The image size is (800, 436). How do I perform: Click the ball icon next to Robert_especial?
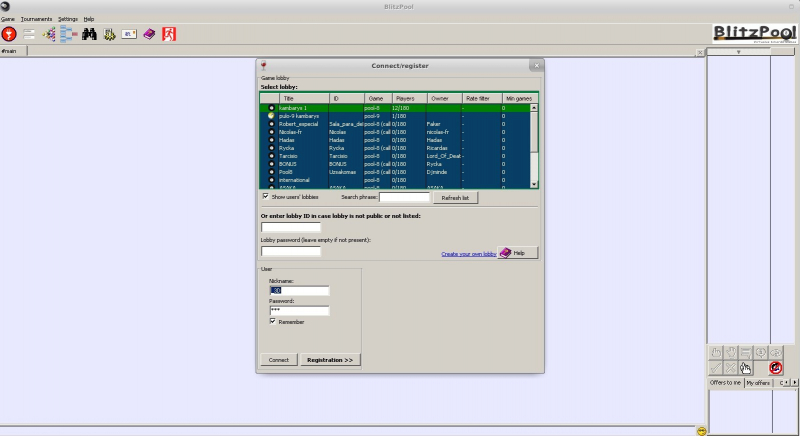(271, 124)
